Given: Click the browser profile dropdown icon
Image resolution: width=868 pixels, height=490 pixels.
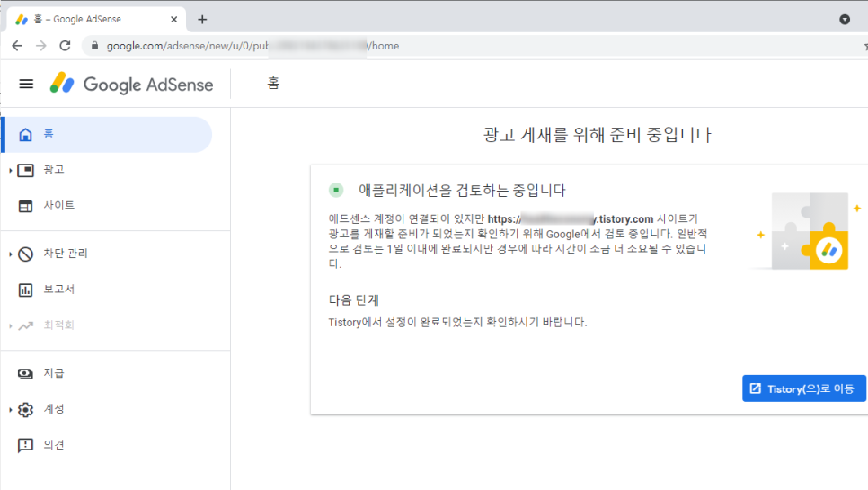Looking at the screenshot, I should click(x=845, y=20).
